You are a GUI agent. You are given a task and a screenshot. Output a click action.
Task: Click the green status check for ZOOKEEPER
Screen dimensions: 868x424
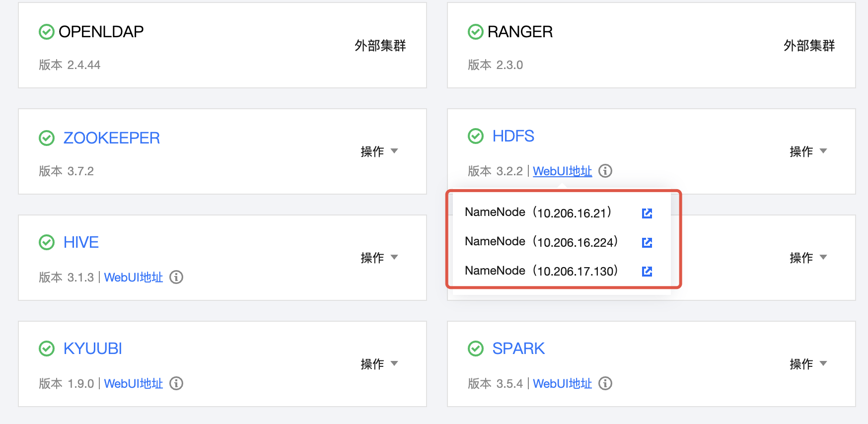(x=47, y=138)
